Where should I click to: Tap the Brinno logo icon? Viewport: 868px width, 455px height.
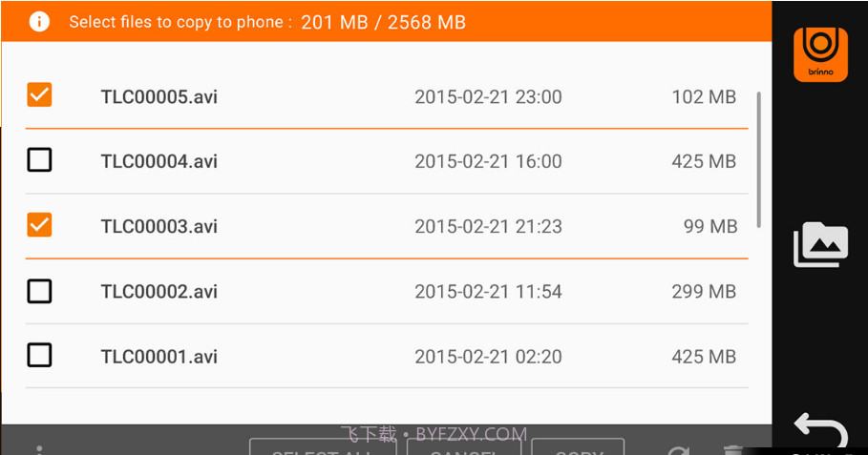(820, 54)
